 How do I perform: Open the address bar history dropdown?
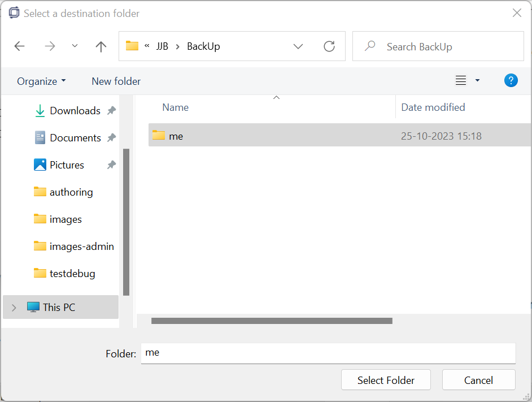coord(298,46)
